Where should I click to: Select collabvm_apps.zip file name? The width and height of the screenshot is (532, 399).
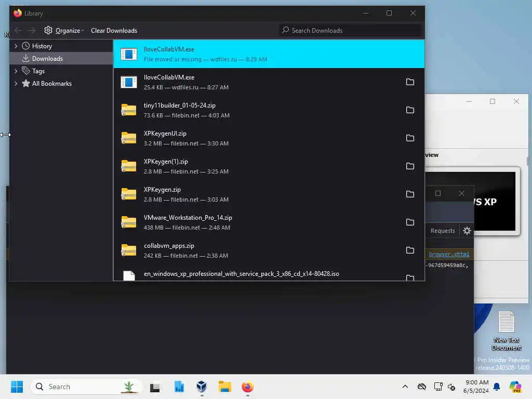(x=169, y=246)
